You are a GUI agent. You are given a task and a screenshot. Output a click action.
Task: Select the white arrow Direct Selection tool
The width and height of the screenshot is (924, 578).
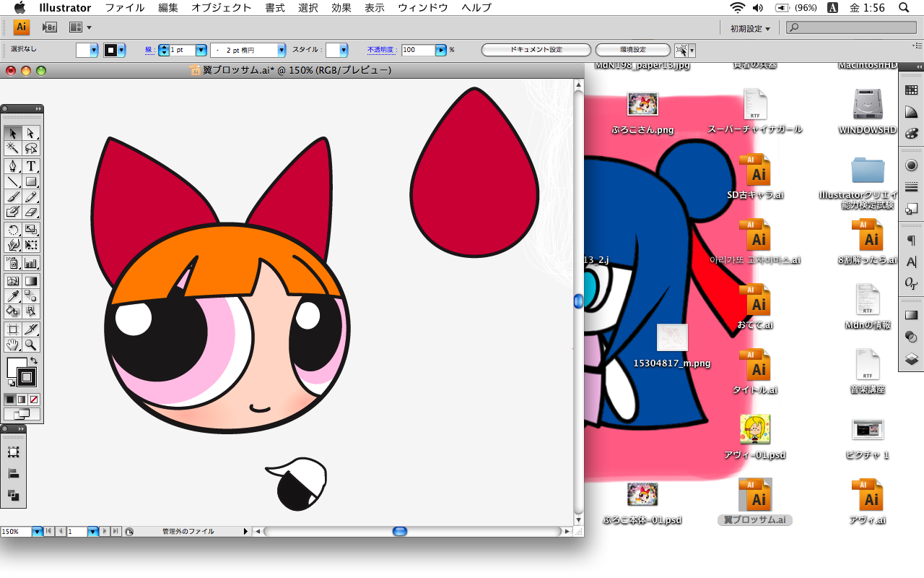coord(31,133)
